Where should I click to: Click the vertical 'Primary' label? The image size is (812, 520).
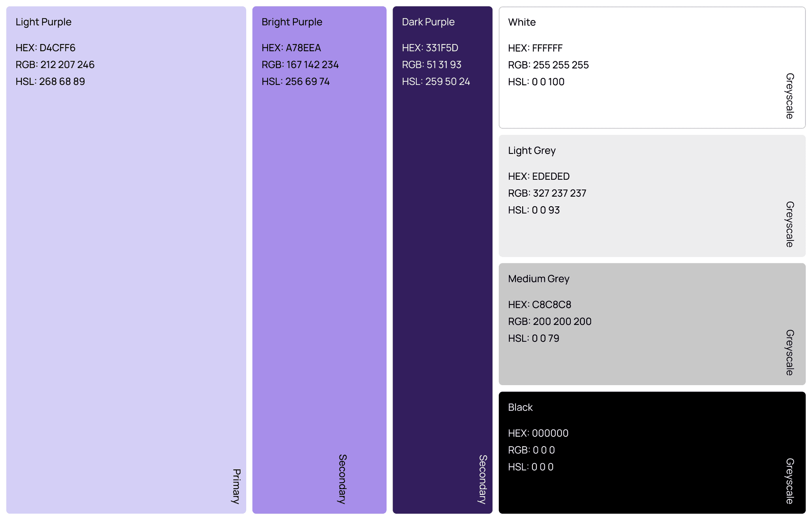pos(236,486)
